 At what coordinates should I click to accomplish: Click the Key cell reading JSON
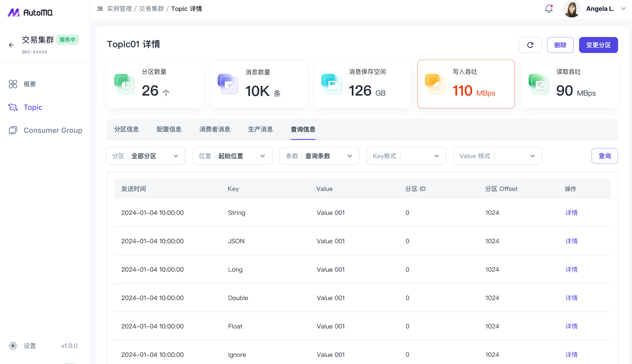236,241
